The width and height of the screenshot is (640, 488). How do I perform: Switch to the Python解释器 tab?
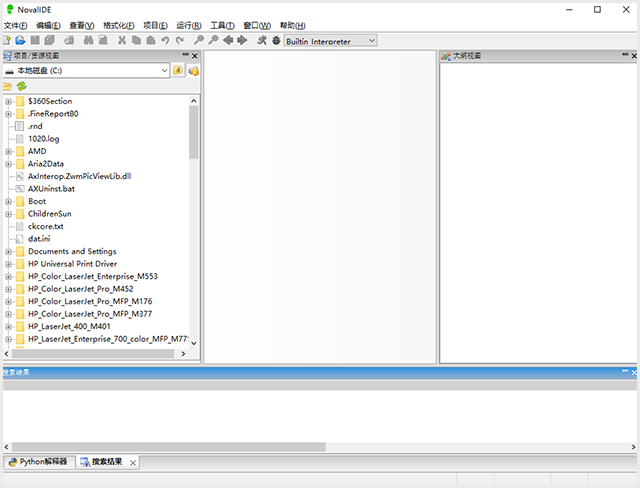(38, 461)
